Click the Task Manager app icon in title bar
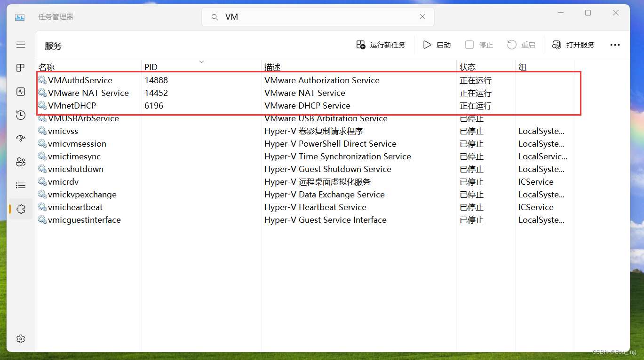Screen dimensions: 644x360 click(x=20, y=17)
